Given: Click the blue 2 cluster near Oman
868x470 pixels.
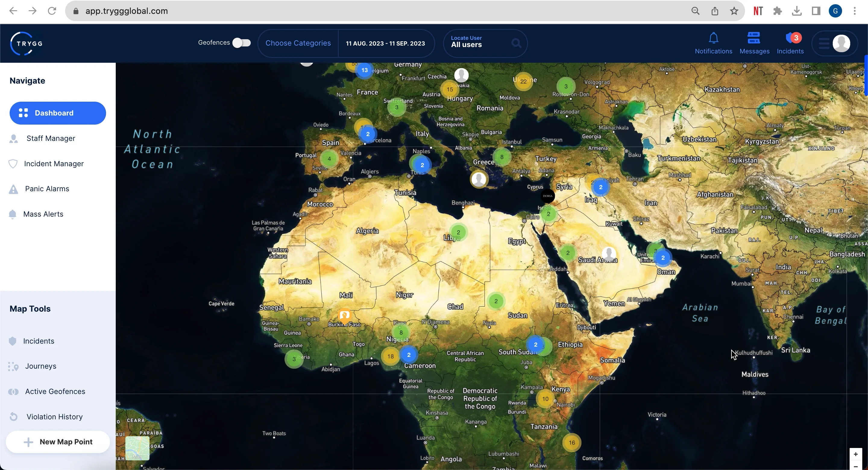Looking at the screenshot, I should point(663,258).
